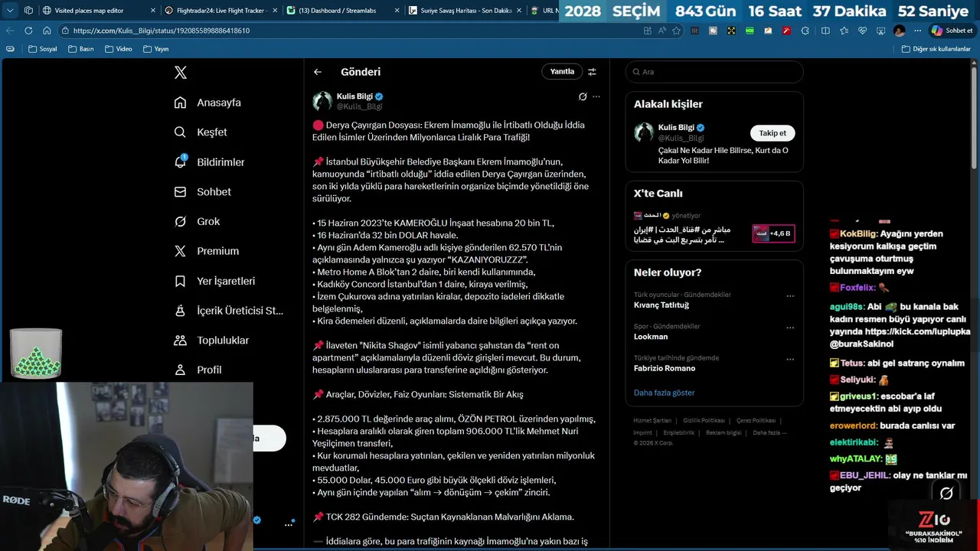Open the X logo home icon
Viewport: 980px width, 551px height.
[x=180, y=73]
